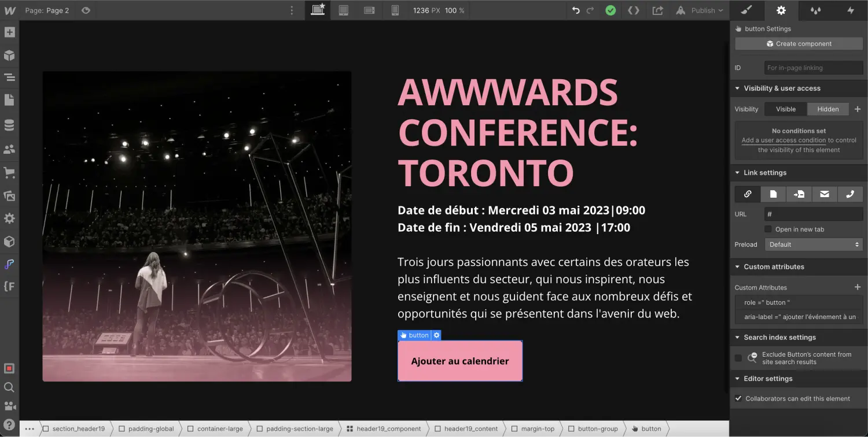Click the Create component button
The height and width of the screenshot is (437, 868).
[799, 44]
